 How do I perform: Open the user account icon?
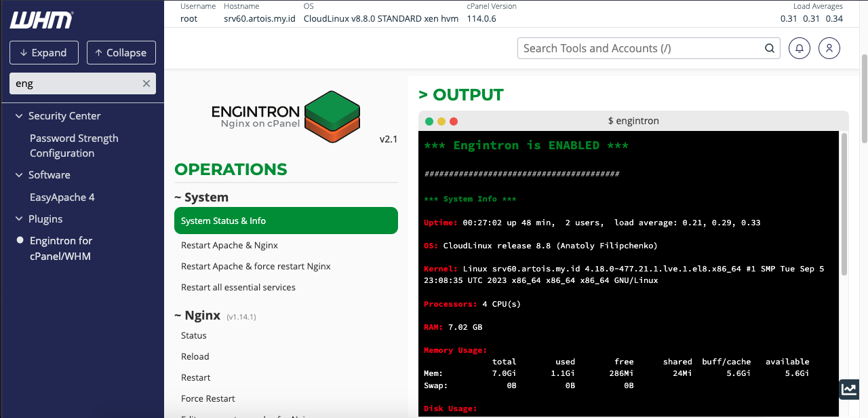(829, 48)
